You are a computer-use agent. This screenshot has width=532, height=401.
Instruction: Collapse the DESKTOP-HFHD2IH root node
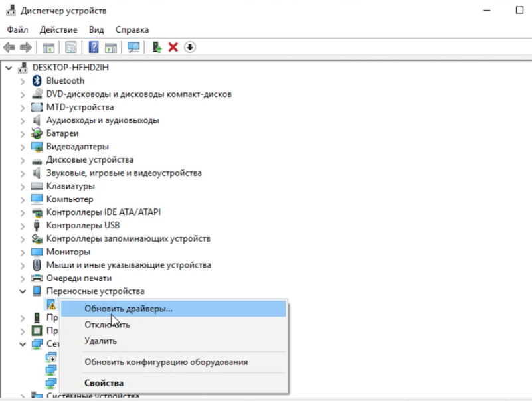[9, 68]
